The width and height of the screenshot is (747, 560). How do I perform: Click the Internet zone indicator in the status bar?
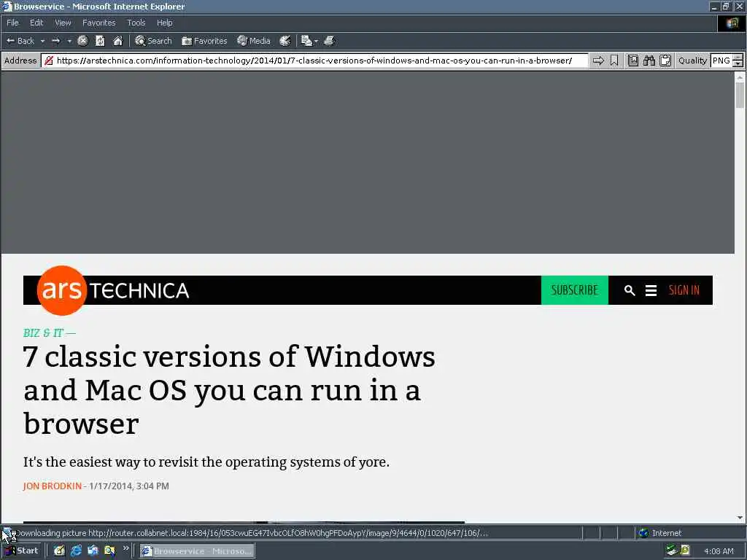point(659,533)
